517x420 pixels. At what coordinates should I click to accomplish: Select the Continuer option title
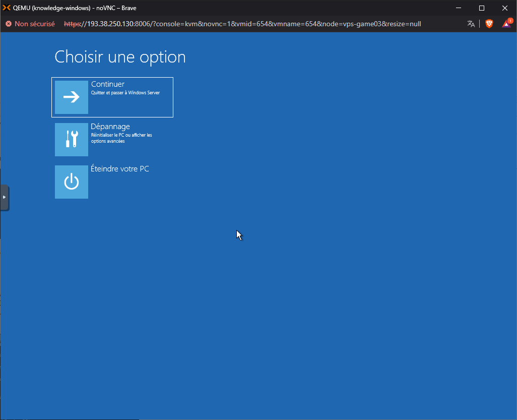(x=107, y=84)
